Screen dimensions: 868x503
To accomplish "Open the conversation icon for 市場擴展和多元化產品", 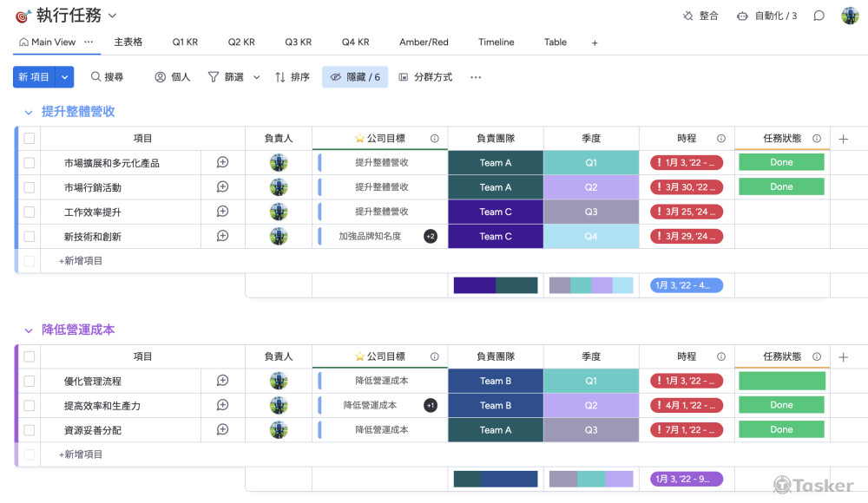I will click(222, 162).
